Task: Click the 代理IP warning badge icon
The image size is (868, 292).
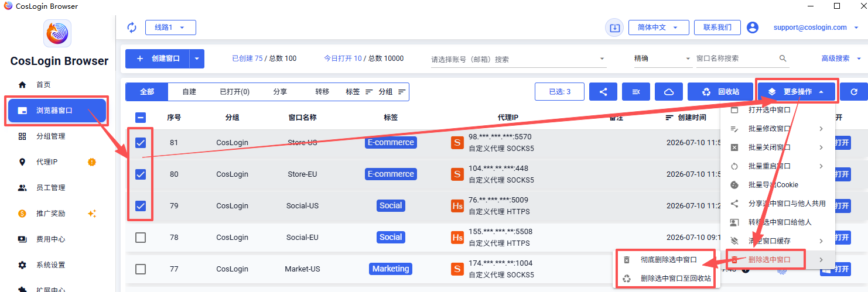Action: coord(92,162)
